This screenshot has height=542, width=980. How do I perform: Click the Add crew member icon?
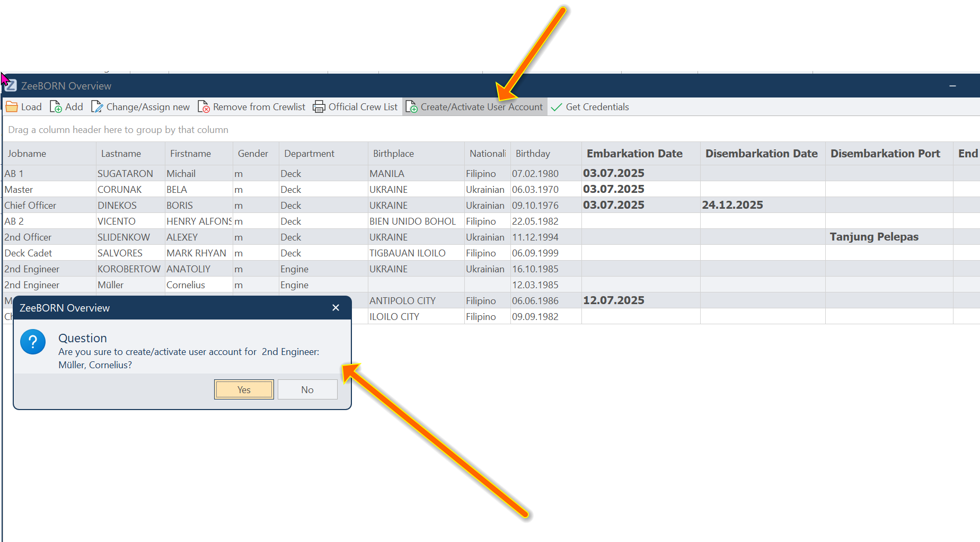[56, 107]
